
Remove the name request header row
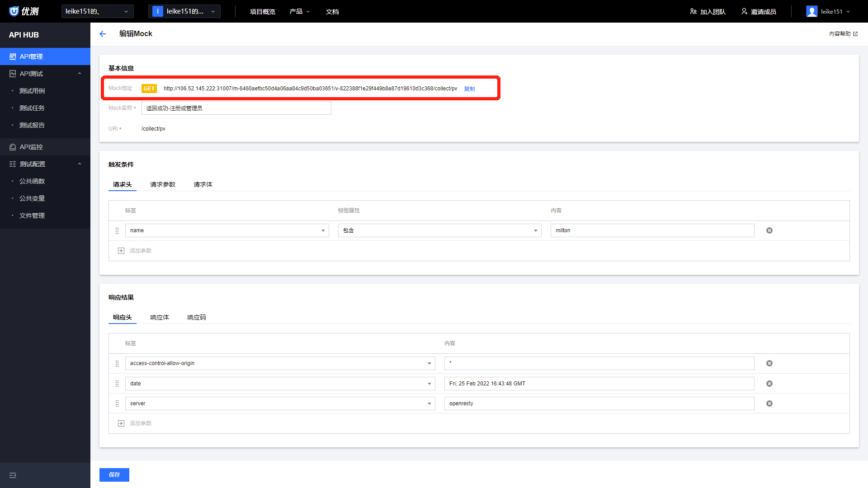coord(769,230)
